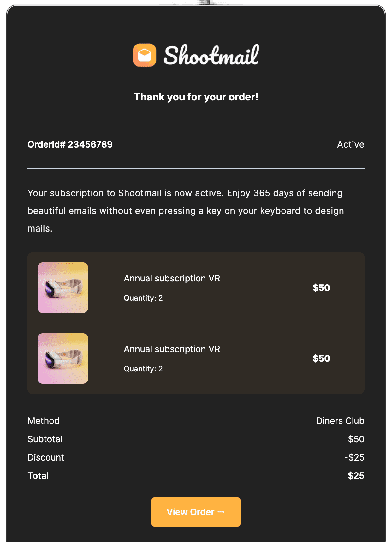This screenshot has width=392, height=542.
Task: Click the first item's Quantity: 2 text
Action: [x=143, y=298]
